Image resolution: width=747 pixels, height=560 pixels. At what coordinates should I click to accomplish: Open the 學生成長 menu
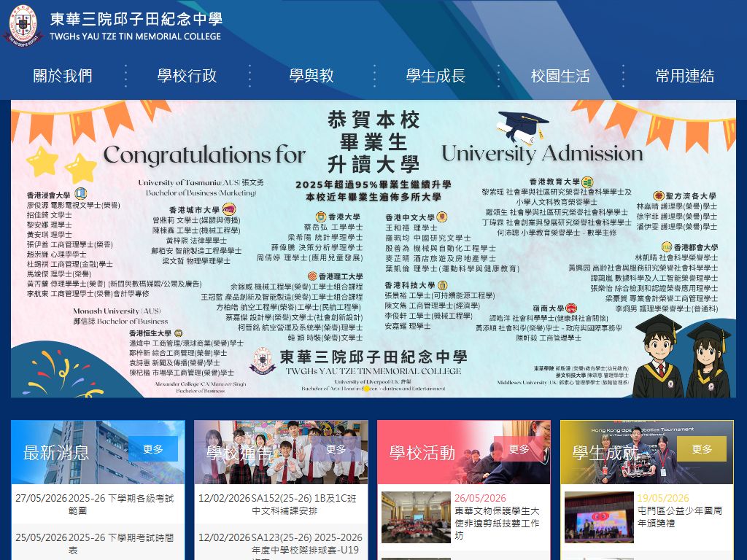[436, 76]
